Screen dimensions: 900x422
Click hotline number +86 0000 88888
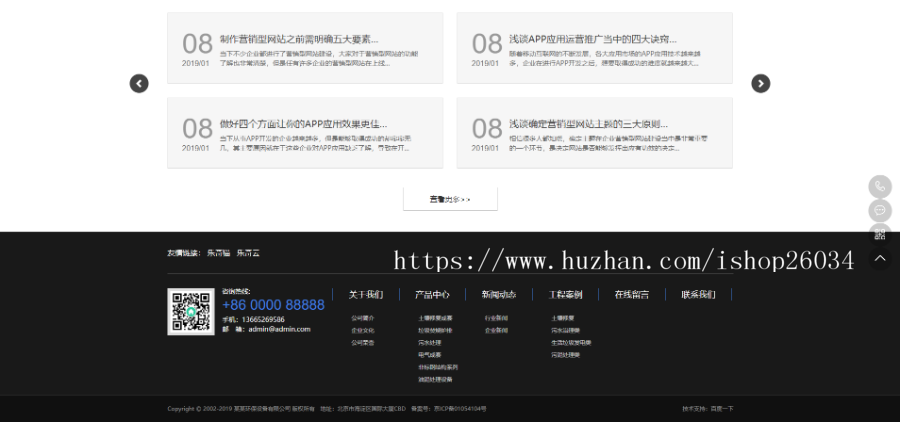coord(273,305)
